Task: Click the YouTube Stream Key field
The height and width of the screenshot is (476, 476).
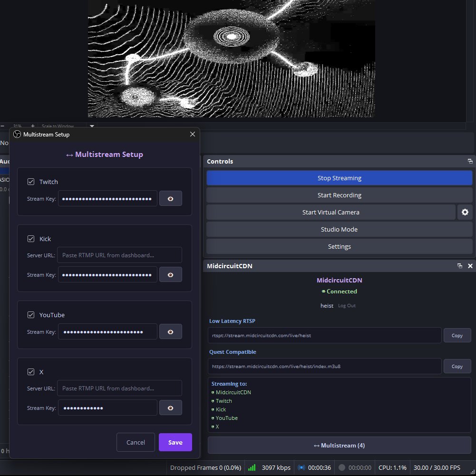Action: (108, 332)
